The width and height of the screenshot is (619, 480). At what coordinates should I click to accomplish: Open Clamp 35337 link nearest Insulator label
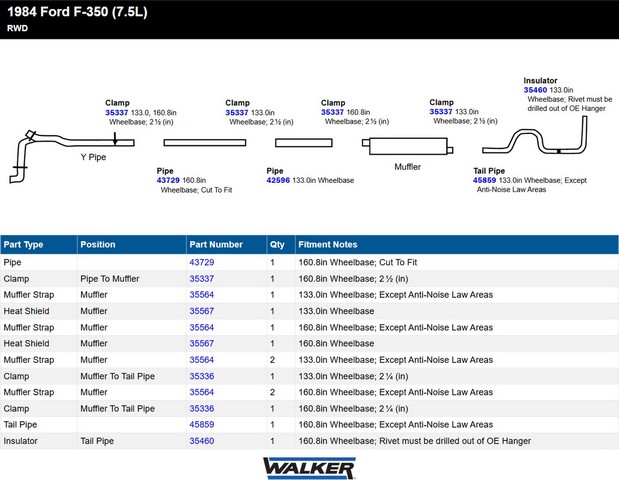tap(441, 112)
